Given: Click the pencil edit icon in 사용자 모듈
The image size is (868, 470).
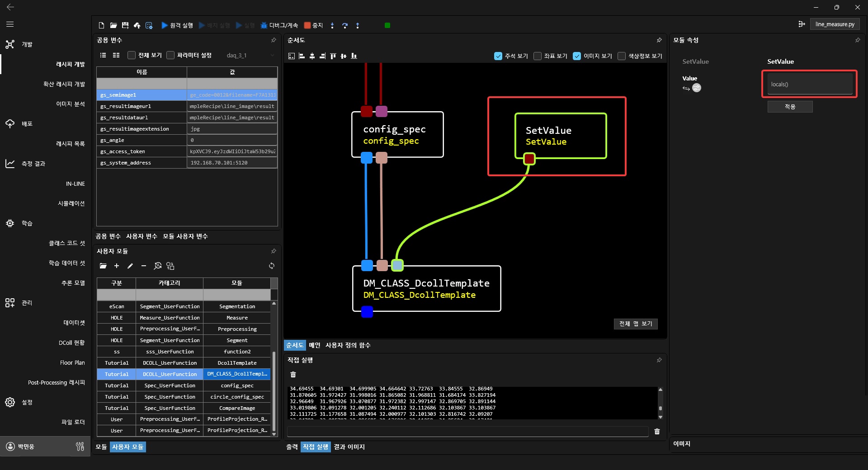Looking at the screenshot, I should click(x=130, y=266).
